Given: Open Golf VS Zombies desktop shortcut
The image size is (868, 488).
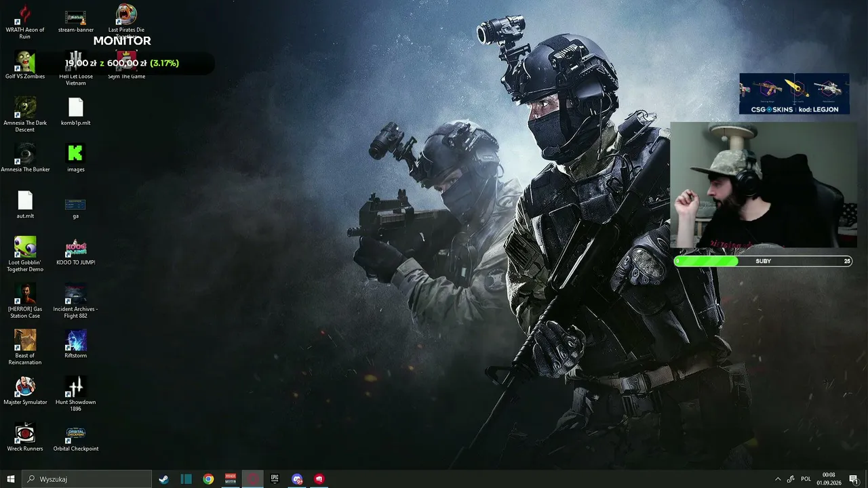Looking at the screenshot, I should [25, 66].
